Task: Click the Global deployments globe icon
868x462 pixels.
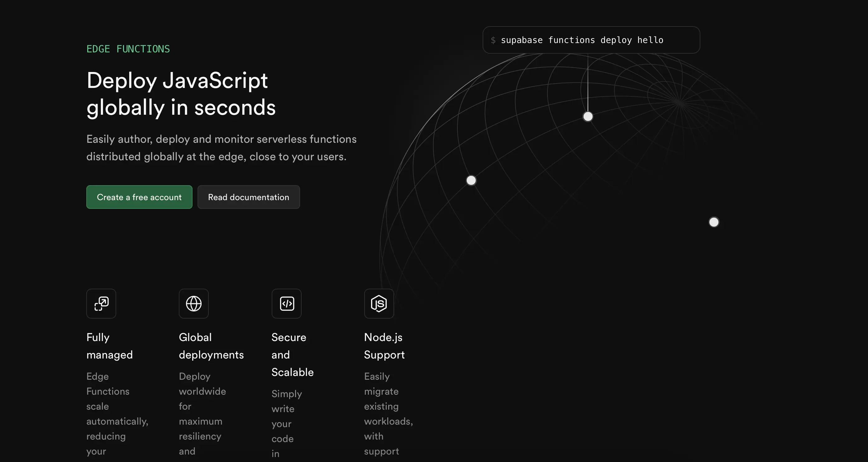Action: [194, 304]
